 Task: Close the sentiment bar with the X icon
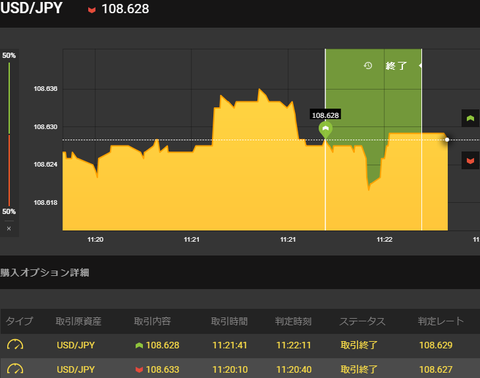pos(9,228)
